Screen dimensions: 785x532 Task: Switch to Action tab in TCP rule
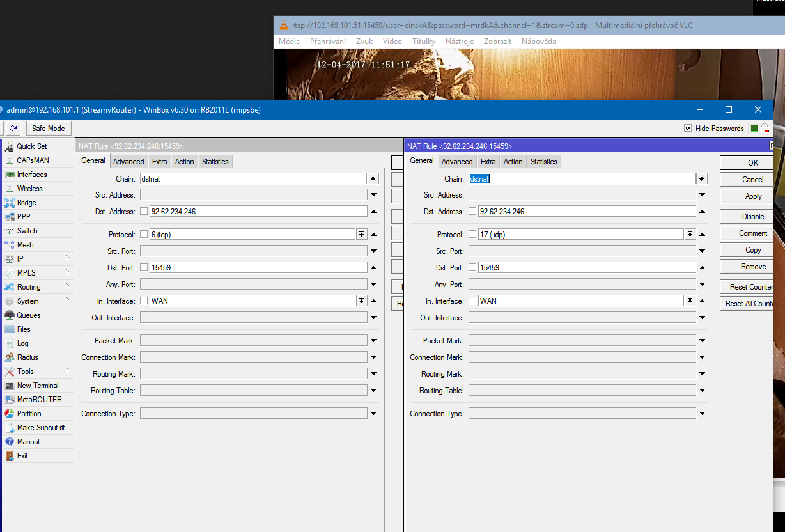tap(185, 162)
